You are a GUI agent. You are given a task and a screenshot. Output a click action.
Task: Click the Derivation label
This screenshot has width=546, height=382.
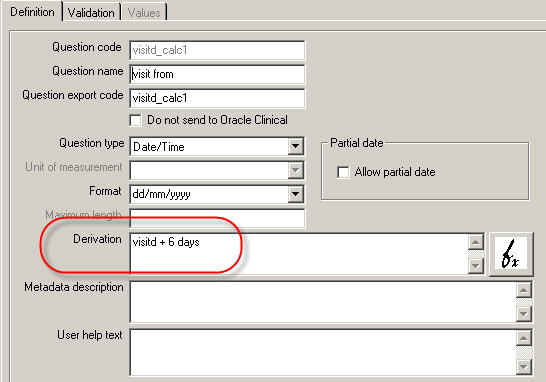pos(97,239)
